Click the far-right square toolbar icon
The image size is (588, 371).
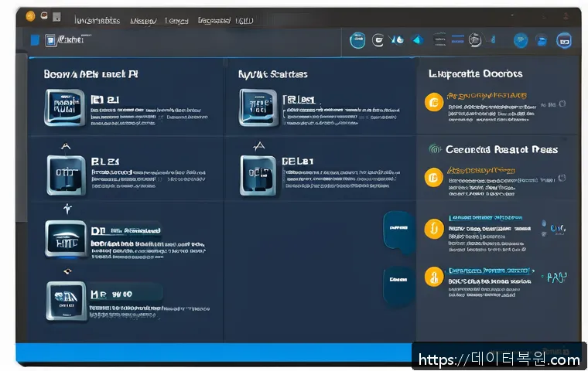564,41
